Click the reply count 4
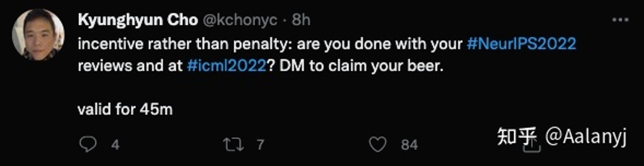The height and width of the screenshot is (166, 644). click(x=116, y=145)
